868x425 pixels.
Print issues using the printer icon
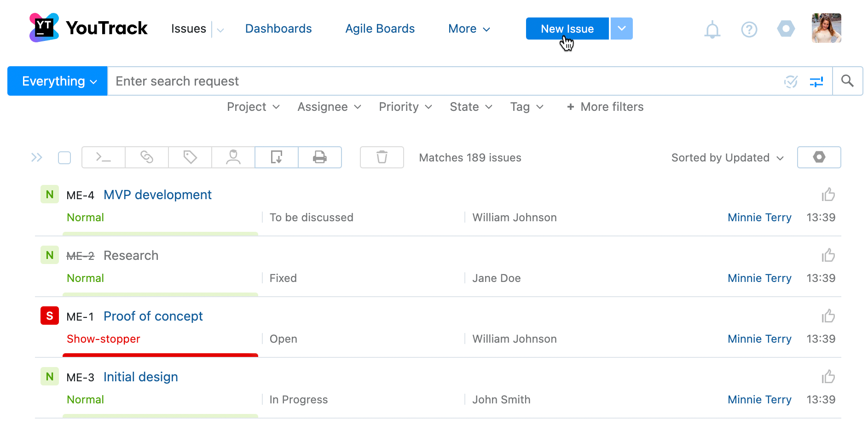pyautogui.click(x=319, y=157)
